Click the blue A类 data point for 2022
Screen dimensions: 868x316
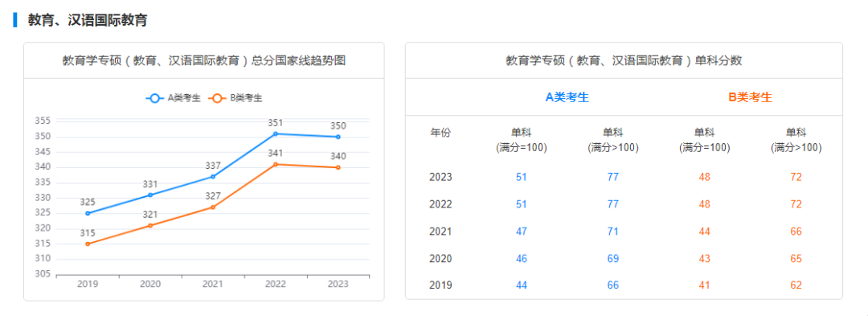276,133
